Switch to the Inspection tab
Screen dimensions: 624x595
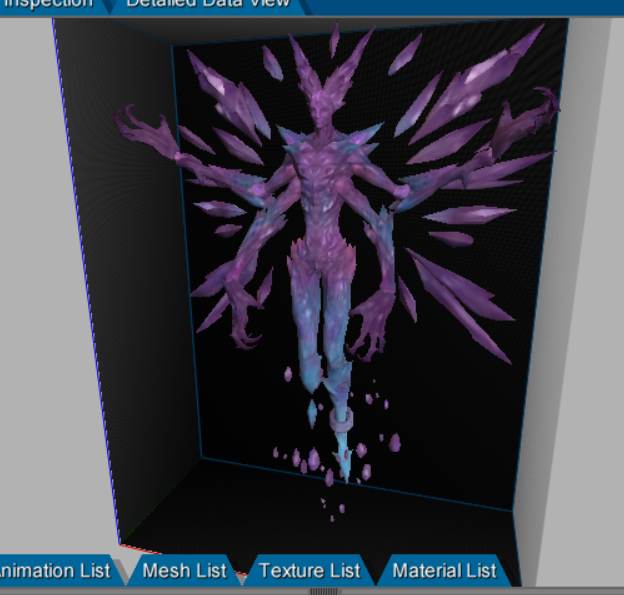tap(47, 4)
